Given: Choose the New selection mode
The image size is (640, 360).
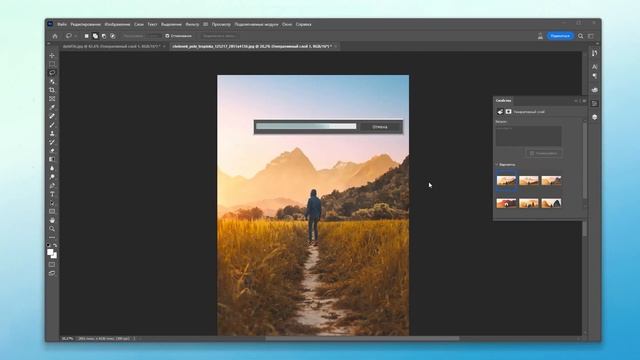Looking at the screenshot, I should [x=87, y=36].
